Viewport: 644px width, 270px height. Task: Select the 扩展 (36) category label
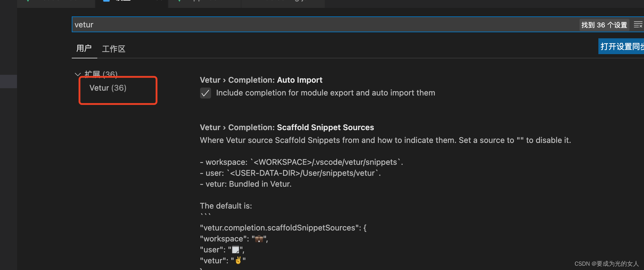pyautogui.click(x=101, y=74)
